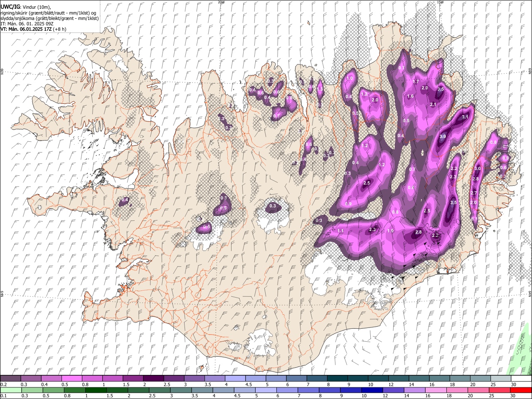The height and width of the screenshot is (399, 532).
Task: Click the 15W longitude label
Action: [440, 2]
